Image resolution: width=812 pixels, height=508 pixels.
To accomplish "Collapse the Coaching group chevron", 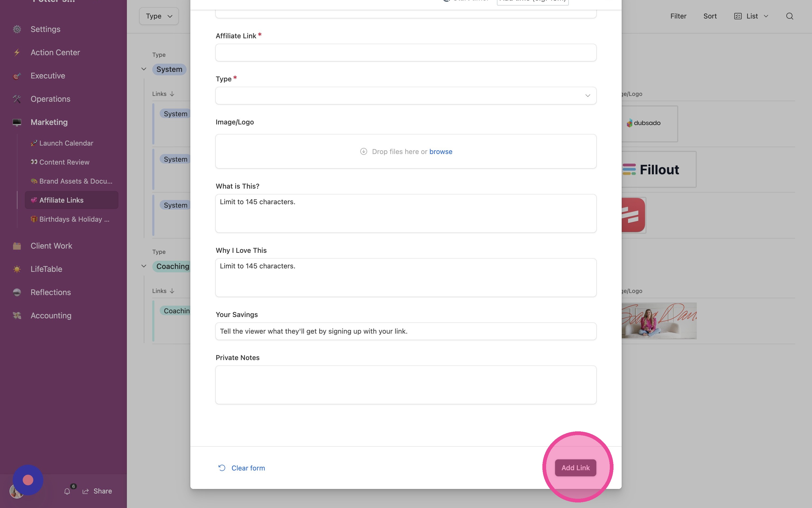I will coord(144,266).
